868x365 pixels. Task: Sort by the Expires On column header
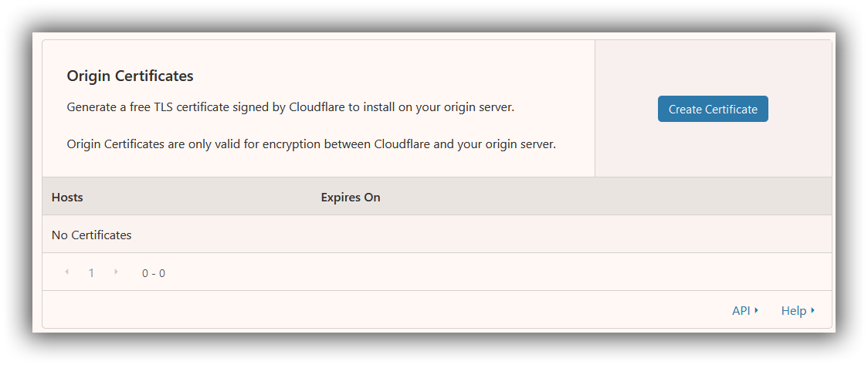click(x=351, y=197)
